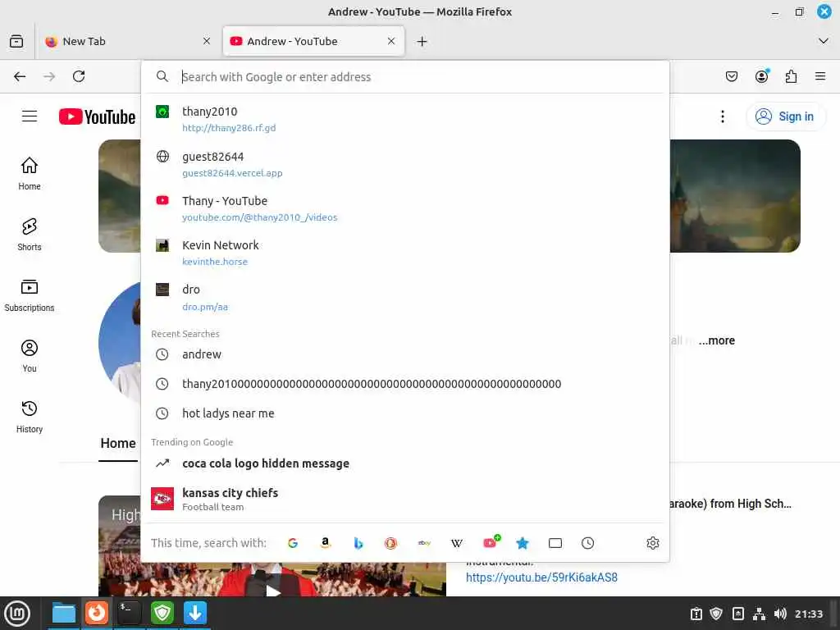Open YouTube settings three-dot menu
The image size is (840, 630).
click(723, 116)
